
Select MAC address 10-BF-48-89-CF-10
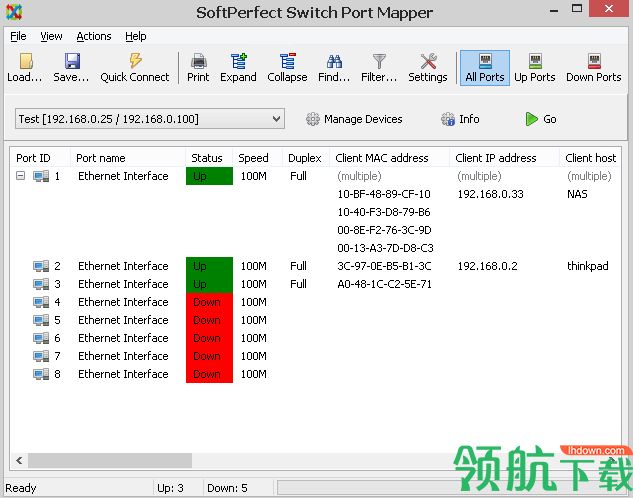(x=384, y=194)
